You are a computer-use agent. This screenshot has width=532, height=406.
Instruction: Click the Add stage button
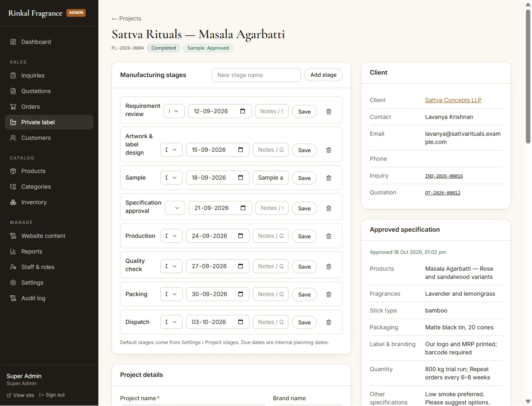323,75
